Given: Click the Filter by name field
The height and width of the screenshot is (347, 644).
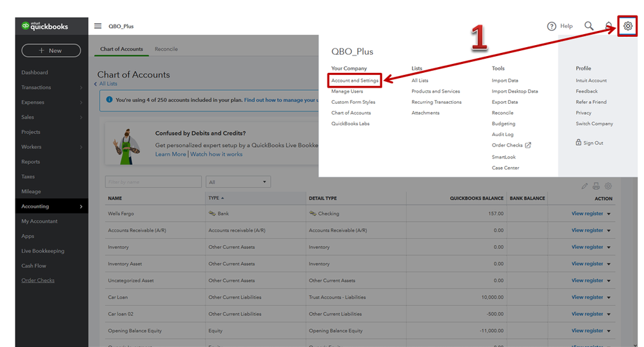Looking at the screenshot, I should [153, 182].
